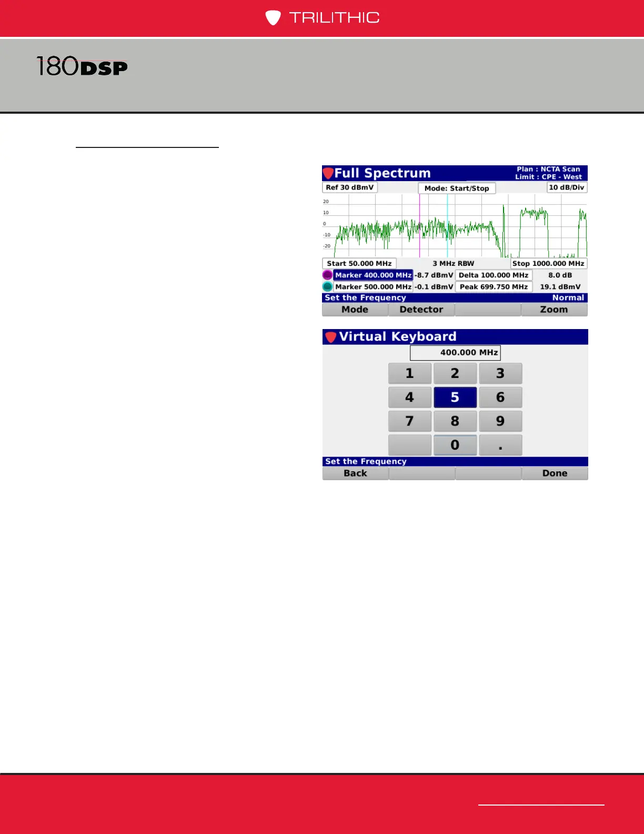Viewport: 644px width, 834px height.
Task: Select the Mode: Start/Stop field
Action: tap(457, 188)
